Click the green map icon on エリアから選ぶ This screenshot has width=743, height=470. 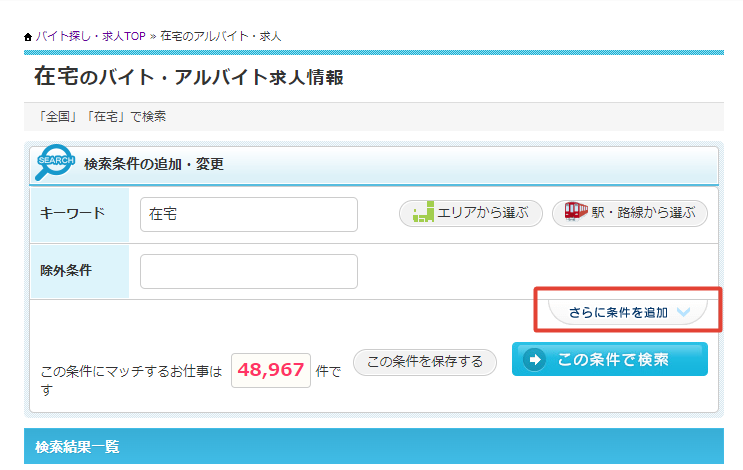[x=423, y=212]
